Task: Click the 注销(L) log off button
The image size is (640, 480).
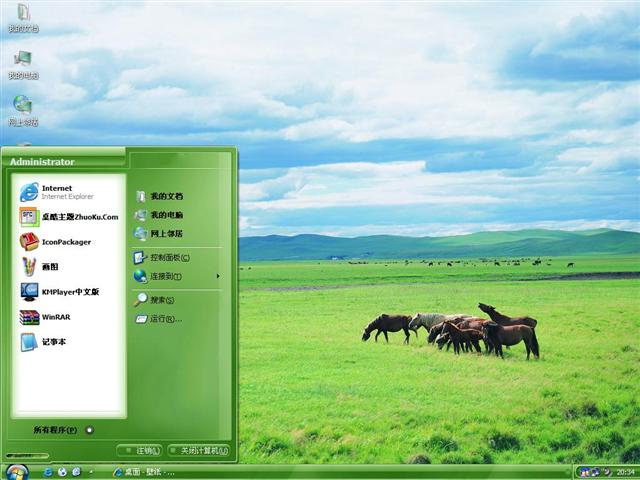Action: coord(139,451)
